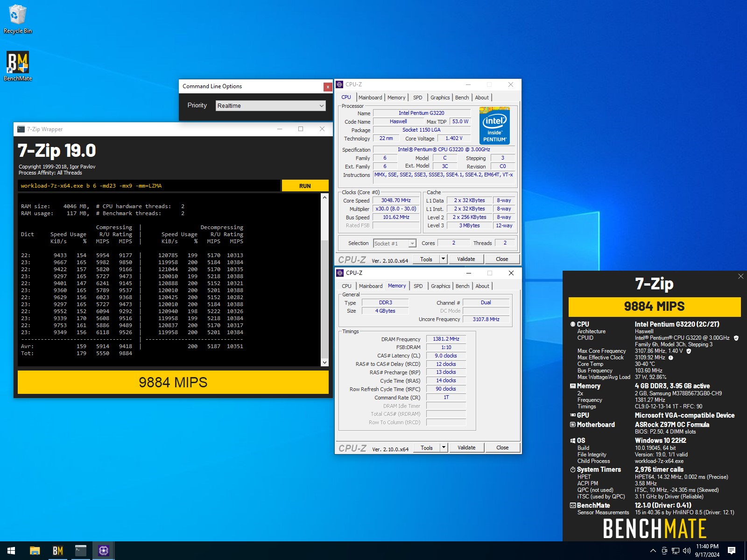The height and width of the screenshot is (560, 747).
Task: Switch to BenchMate via its taskbar icon
Action: click(x=57, y=551)
